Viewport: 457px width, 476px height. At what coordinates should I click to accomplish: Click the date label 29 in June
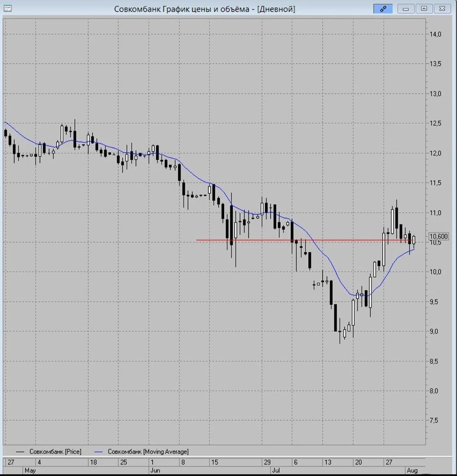[267, 462]
